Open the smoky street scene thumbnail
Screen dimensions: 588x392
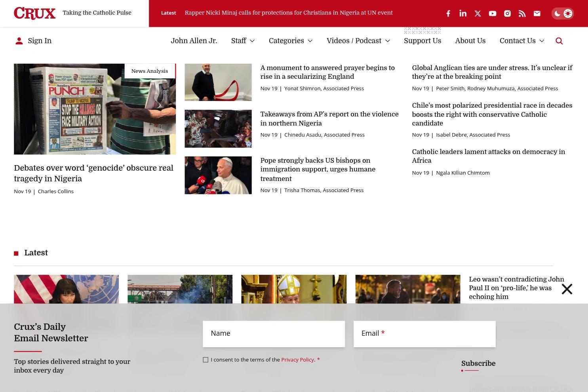click(180, 289)
